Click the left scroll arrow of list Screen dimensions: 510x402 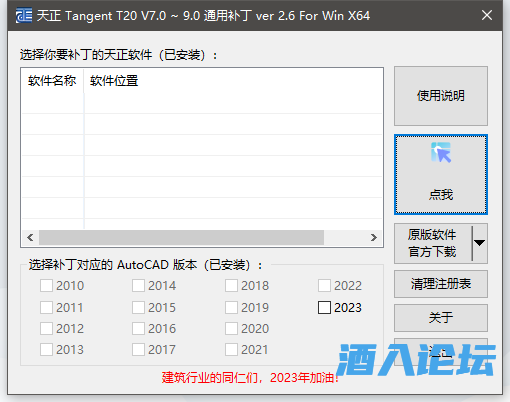(30, 237)
